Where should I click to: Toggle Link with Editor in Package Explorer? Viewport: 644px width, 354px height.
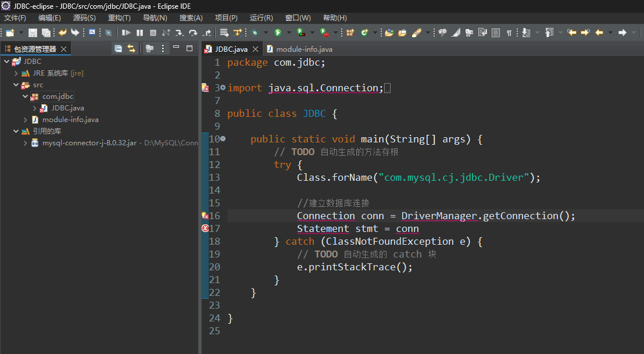coord(131,49)
